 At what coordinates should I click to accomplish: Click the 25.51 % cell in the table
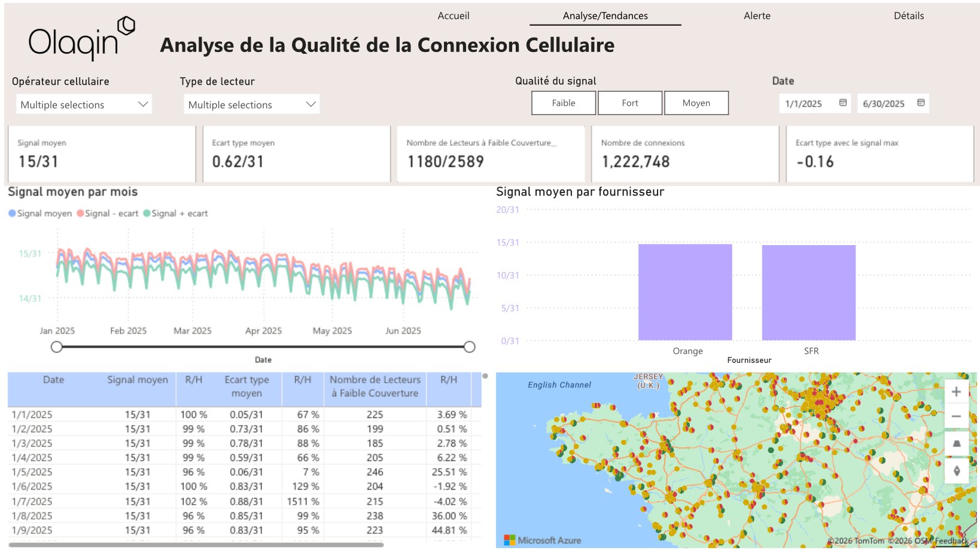449,472
